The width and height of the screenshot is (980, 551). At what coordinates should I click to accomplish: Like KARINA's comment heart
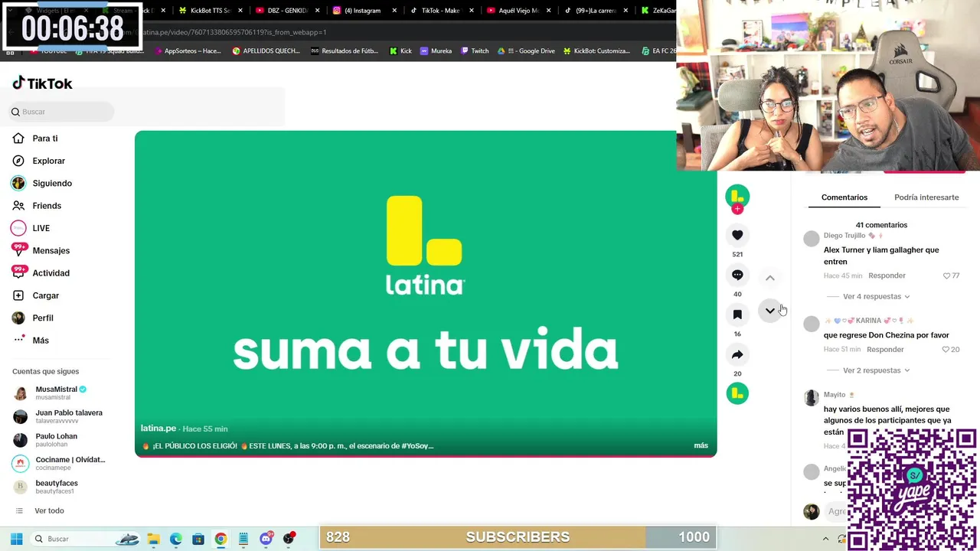946,350
